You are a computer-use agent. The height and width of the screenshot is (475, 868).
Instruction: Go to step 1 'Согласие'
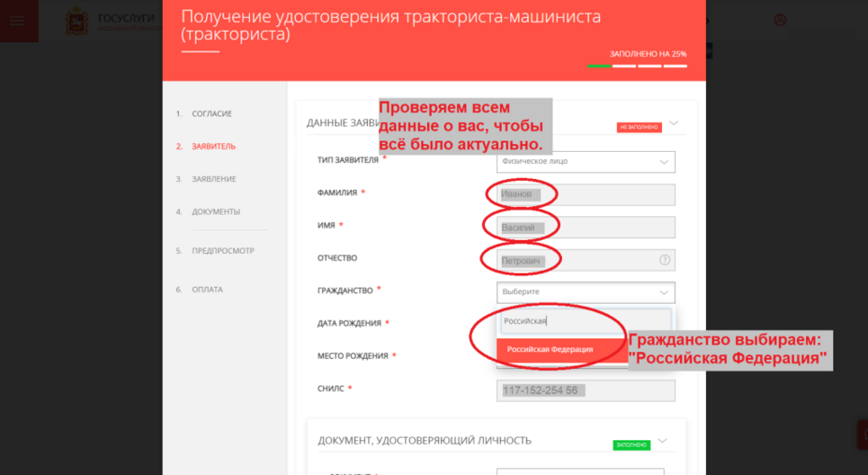coord(211,114)
